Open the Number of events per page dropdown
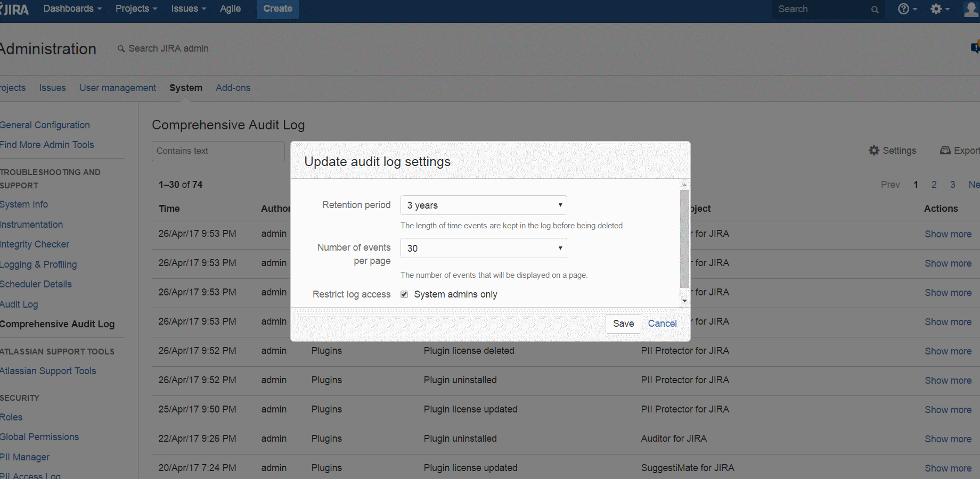This screenshot has width=980, height=479. pyautogui.click(x=484, y=248)
